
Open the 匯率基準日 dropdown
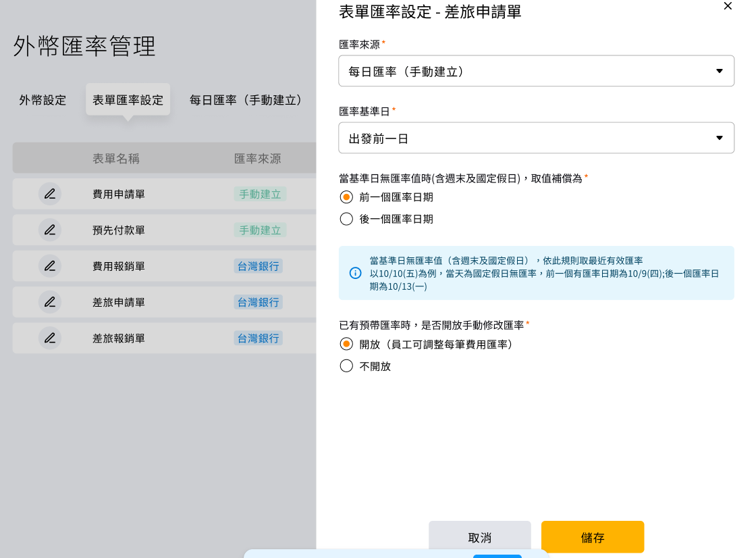coord(536,138)
